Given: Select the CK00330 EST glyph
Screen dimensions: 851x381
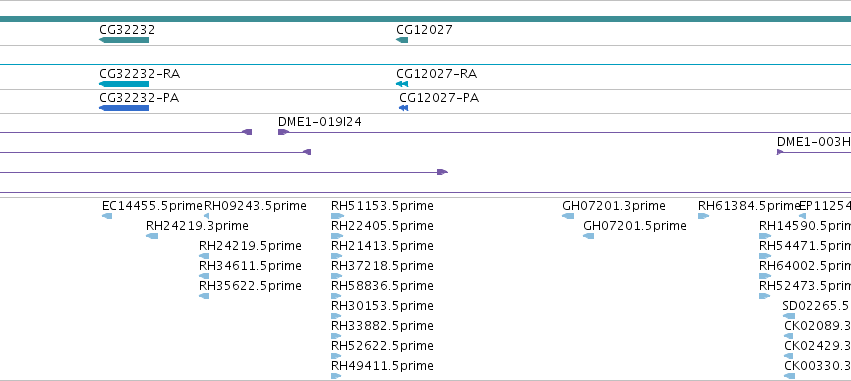Looking at the screenshot, I should (x=790, y=376).
